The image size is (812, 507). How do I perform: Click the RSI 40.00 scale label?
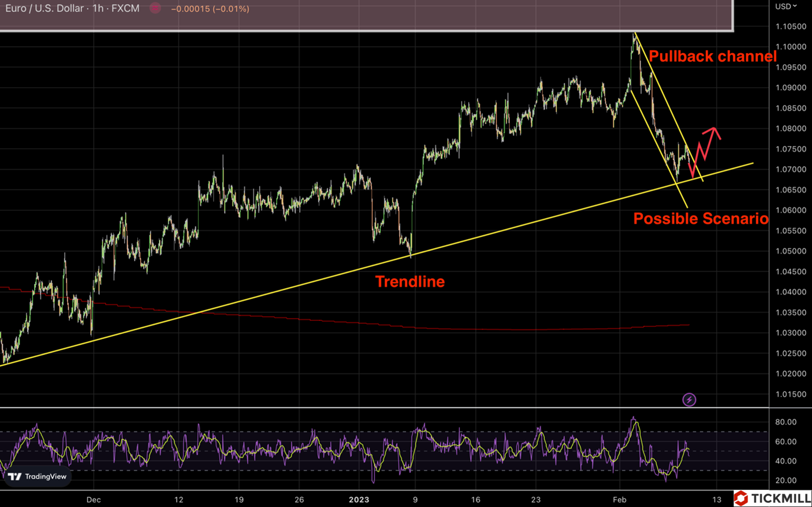(x=786, y=461)
